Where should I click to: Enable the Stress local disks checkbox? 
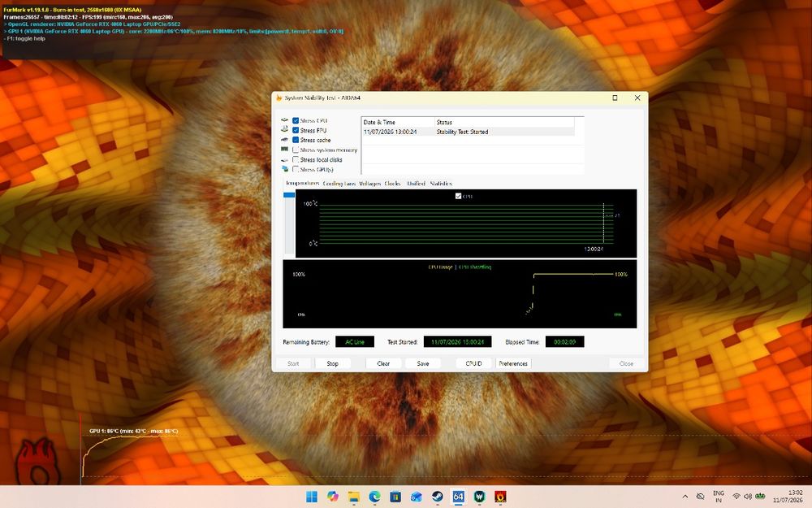pos(296,159)
